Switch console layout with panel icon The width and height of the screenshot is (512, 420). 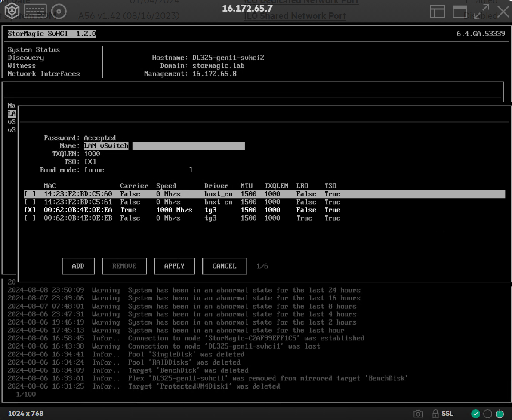coord(437,12)
